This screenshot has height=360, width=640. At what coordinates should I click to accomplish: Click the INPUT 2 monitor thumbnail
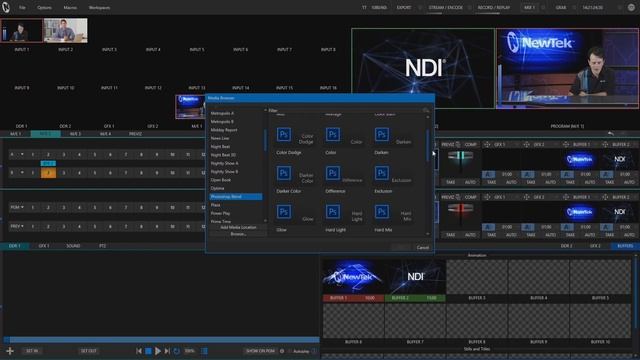coord(66,30)
